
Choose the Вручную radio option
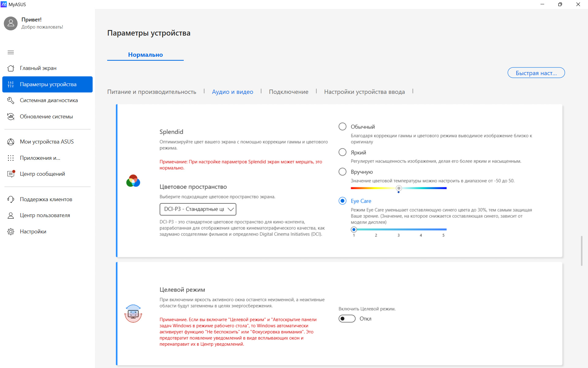click(342, 172)
